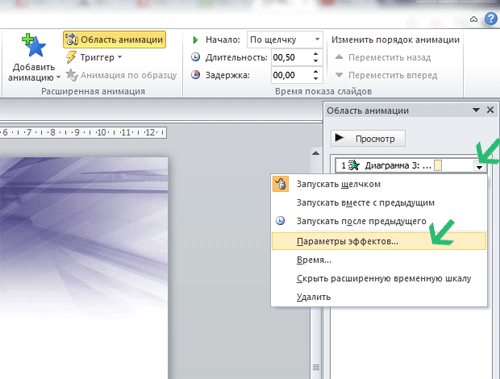Open the Триггер dropdown
Viewport: 500px width, 379px height.
(x=94, y=57)
